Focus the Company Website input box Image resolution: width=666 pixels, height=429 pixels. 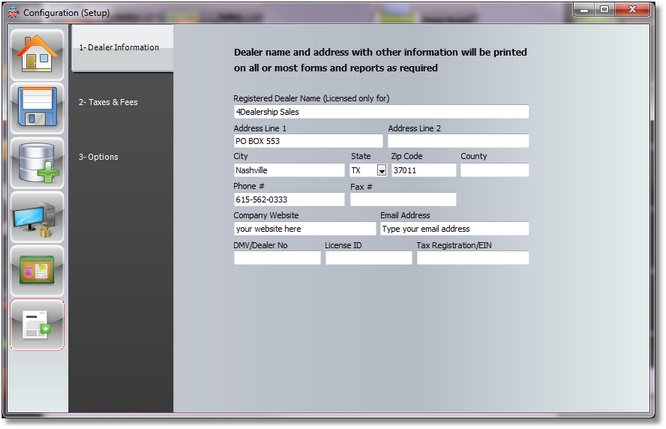pos(304,229)
